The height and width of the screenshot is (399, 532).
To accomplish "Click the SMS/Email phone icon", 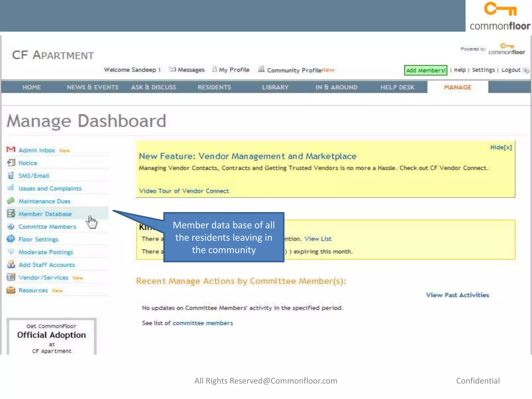I will click(11, 175).
